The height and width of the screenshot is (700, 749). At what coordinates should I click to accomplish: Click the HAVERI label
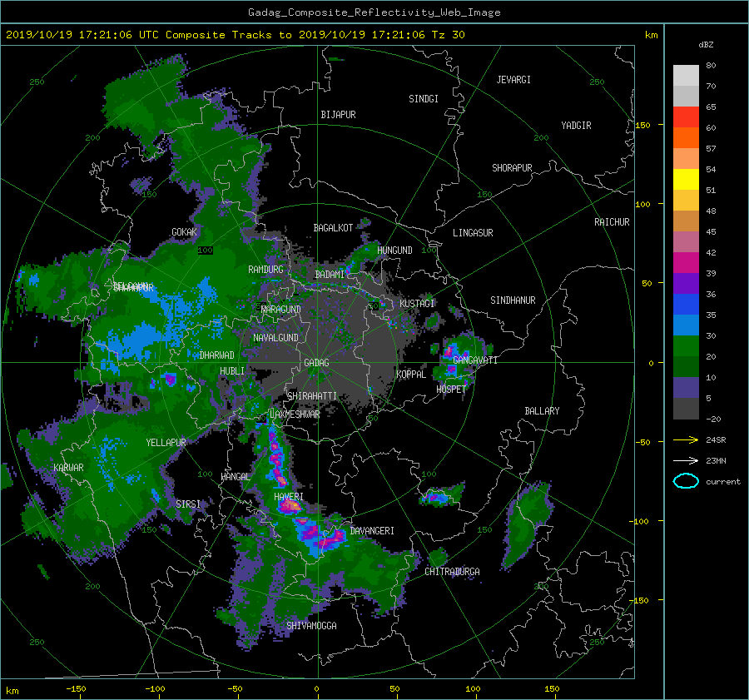[x=289, y=498]
